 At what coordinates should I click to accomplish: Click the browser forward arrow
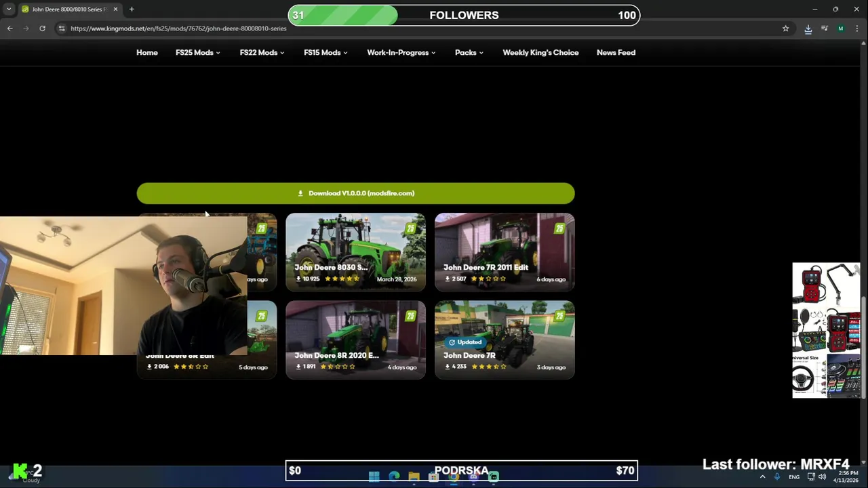tap(26, 28)
